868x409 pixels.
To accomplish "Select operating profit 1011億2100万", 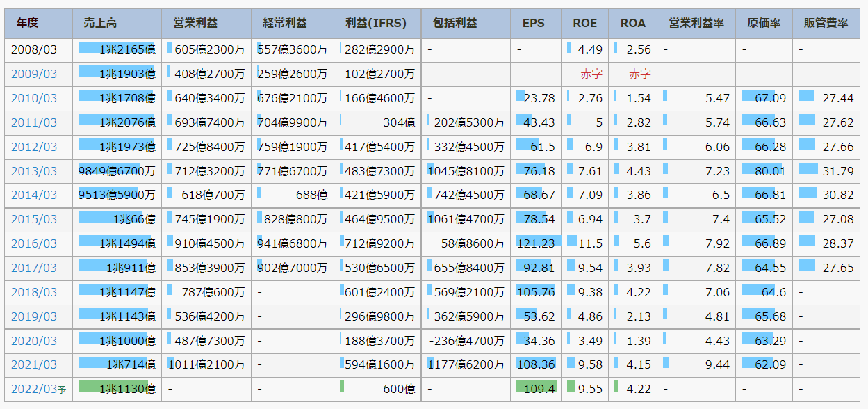I will pyautogui.click(x=206, y=364).
